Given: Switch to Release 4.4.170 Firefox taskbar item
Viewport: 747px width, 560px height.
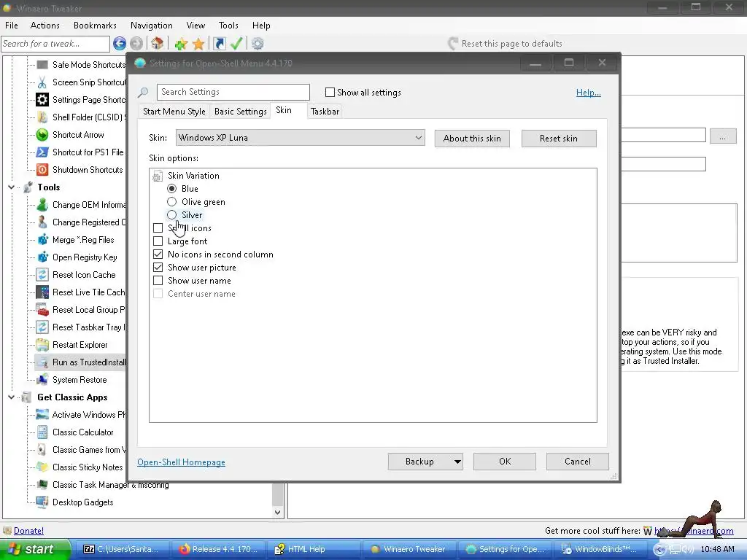Looking at the screenshot, I should click(218, 549).
